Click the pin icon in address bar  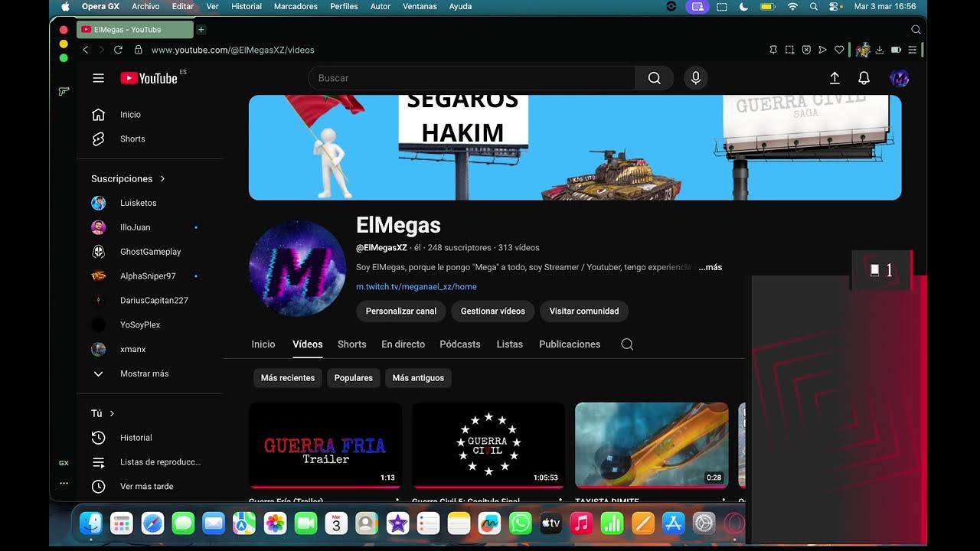pos(773,50)
